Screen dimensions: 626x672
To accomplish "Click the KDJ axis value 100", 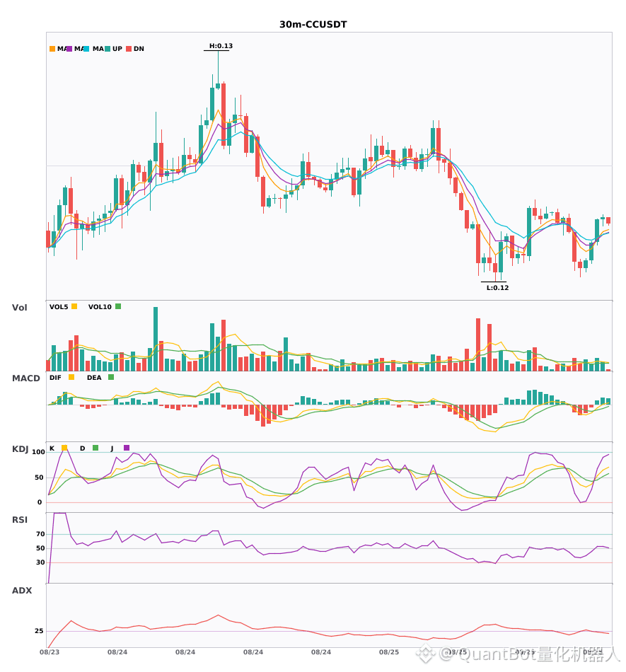I will click(x=39, y=452).
